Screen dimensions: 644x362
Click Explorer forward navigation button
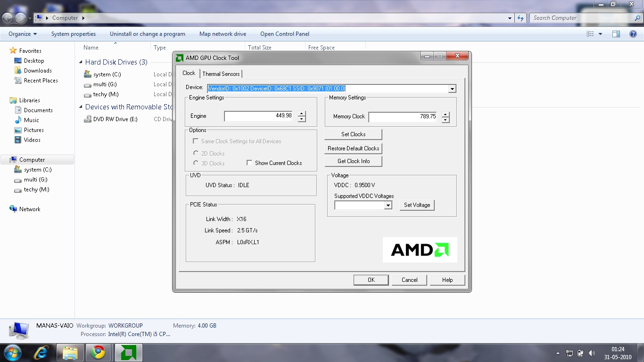coord(21,18)
